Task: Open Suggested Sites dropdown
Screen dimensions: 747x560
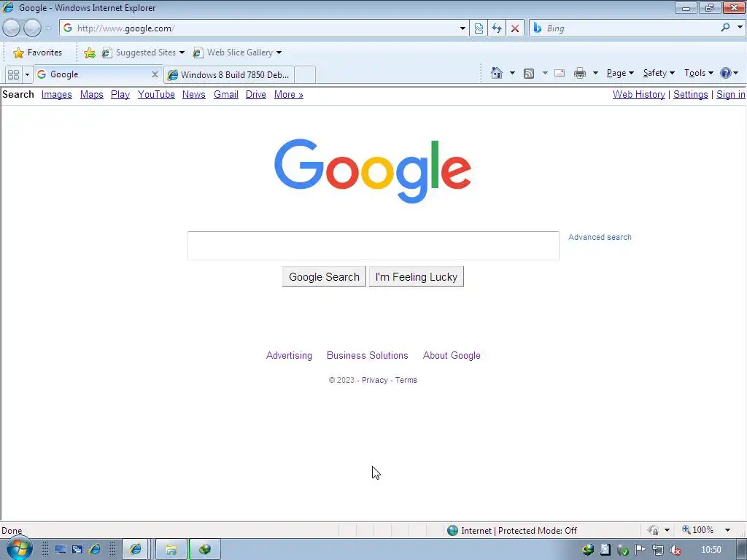Action: (143, 52)
